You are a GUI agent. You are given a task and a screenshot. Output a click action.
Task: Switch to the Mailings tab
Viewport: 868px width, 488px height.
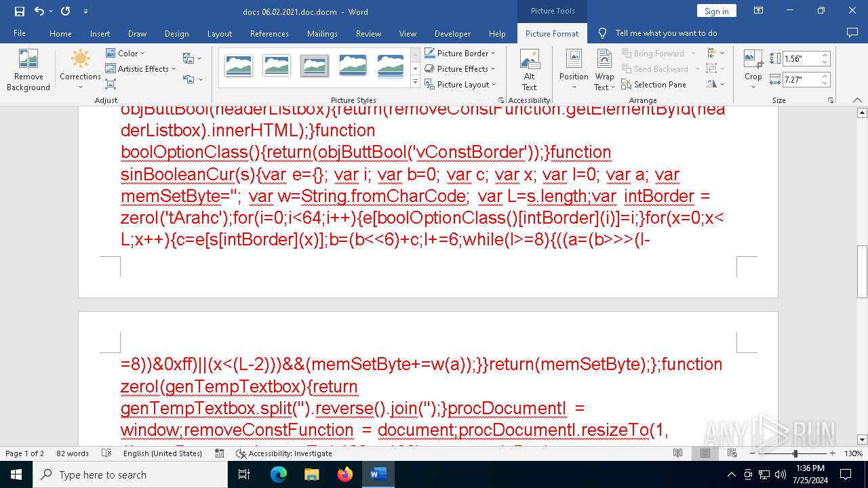(322, 33)
